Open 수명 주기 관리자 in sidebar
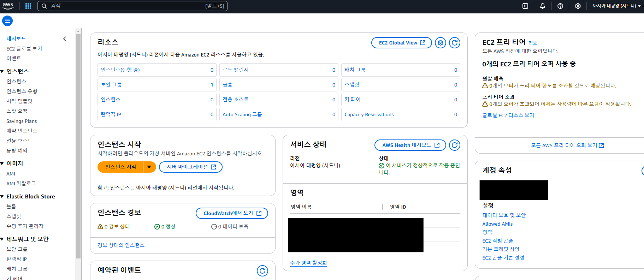 point(25,226)
